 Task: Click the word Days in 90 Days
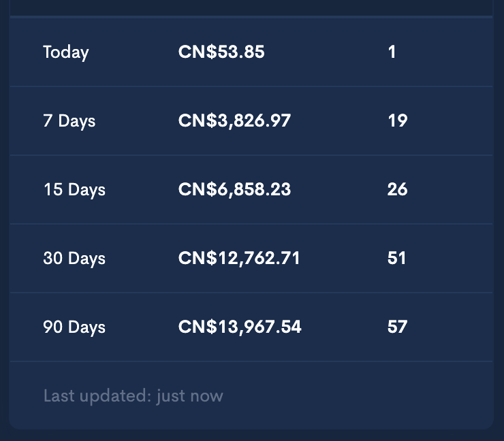[86, 327]
